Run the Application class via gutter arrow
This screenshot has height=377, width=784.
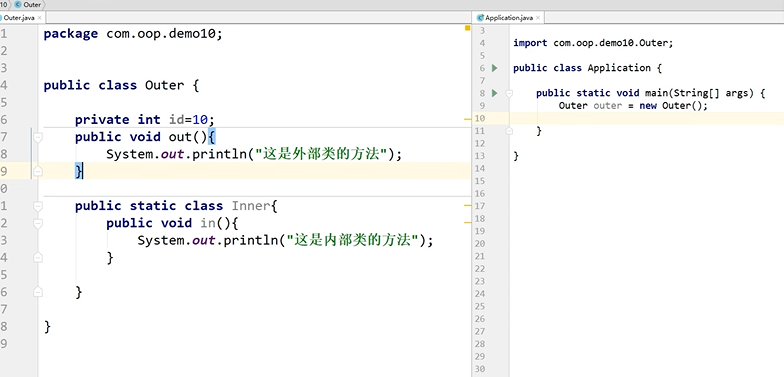494,68
